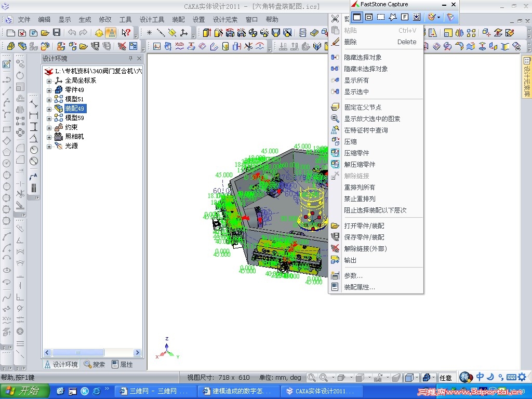The width and height of the screenshot is (532, 399).
Task: Expand the 装配49 tree node
Action: tap(49, 109)
